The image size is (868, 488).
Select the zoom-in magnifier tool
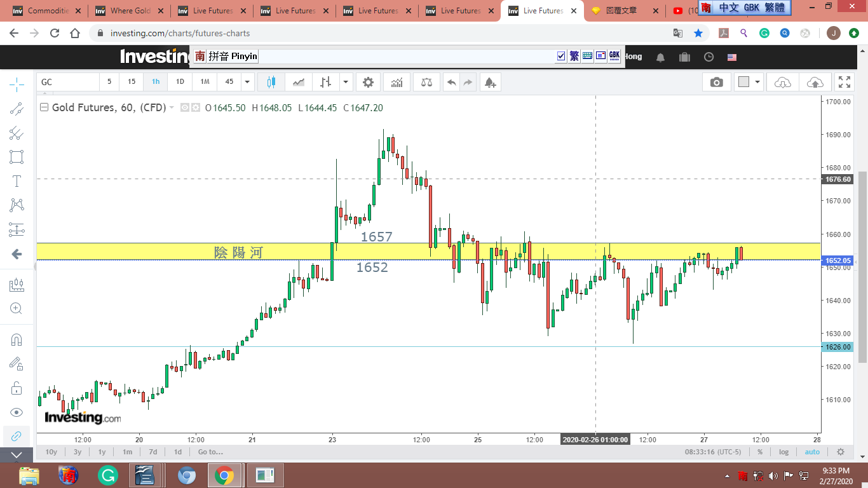coord(17,309)
